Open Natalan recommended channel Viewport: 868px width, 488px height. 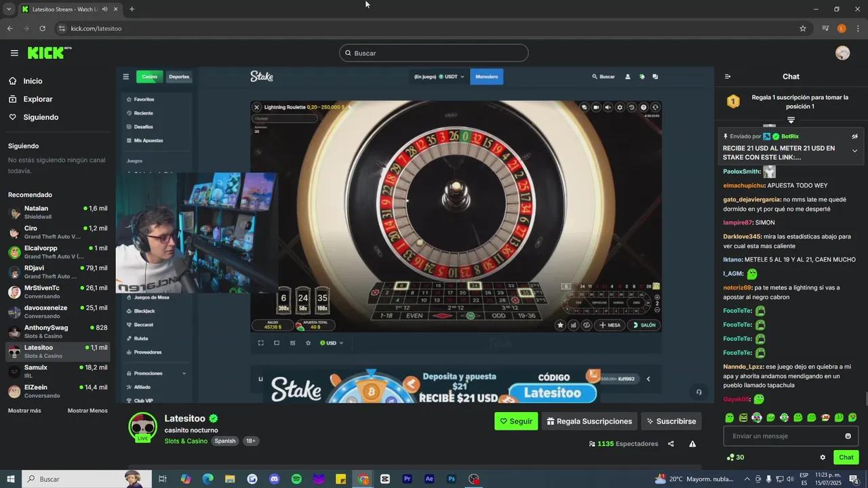pos(58,212)
